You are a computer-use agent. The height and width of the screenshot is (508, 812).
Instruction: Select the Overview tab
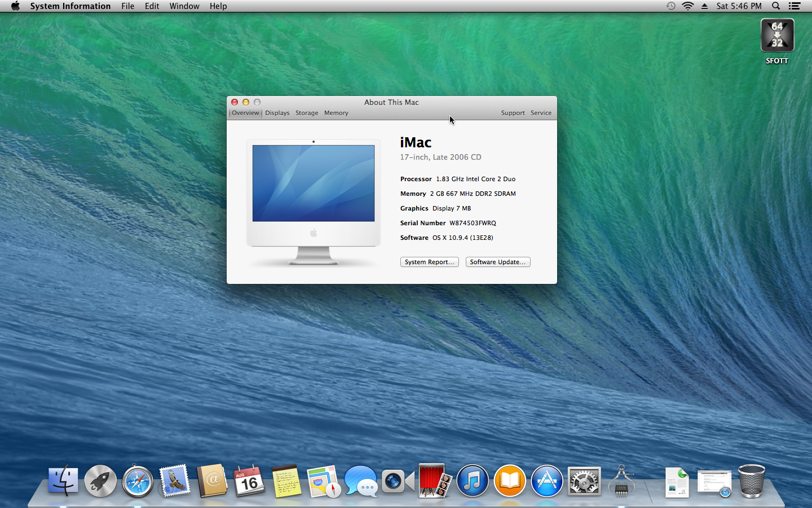pyautogui.click(x=245, y=113)
